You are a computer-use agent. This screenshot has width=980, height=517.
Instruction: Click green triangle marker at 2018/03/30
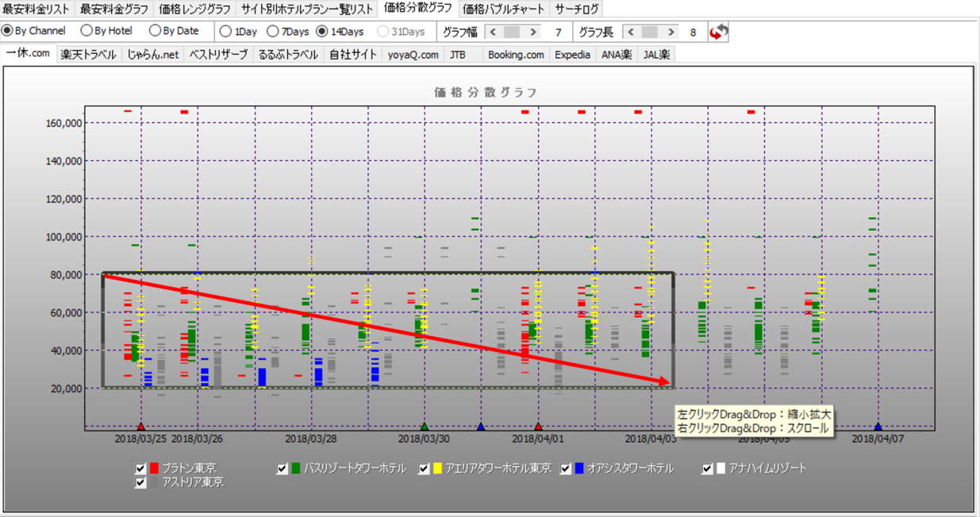(x=425, y=427)
